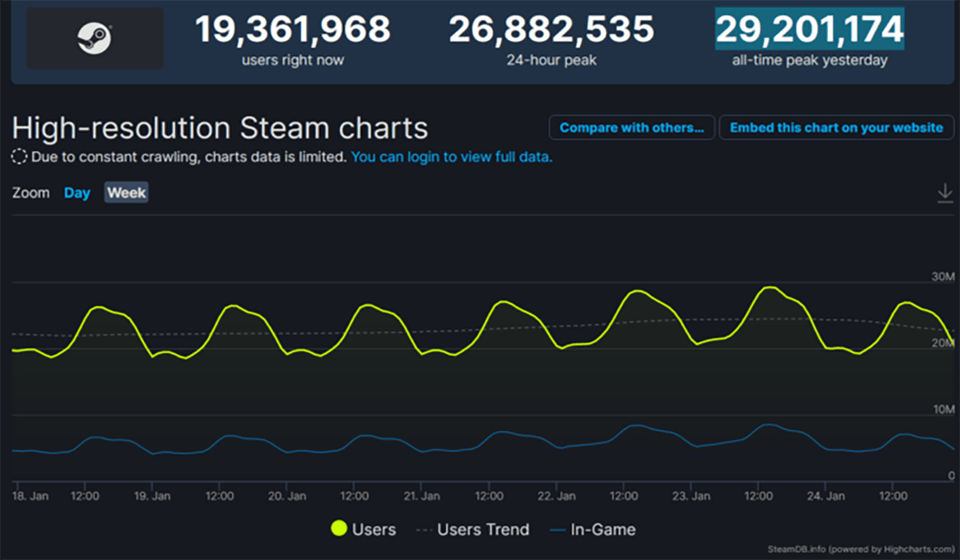The width and height of the screenshot is (960, 560).
Task: Toggle the Users series in the legend
Action: pyautogui.click(x=363, y=529)
